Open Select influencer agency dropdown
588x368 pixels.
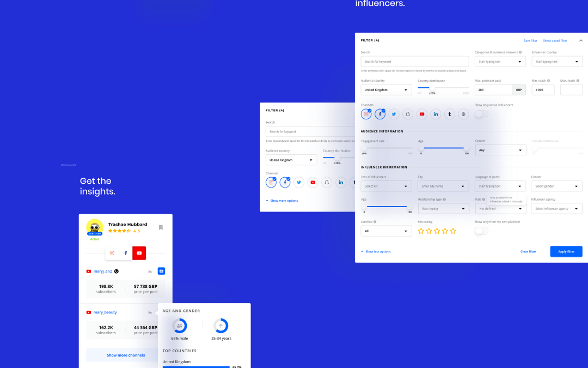point(557,209)
